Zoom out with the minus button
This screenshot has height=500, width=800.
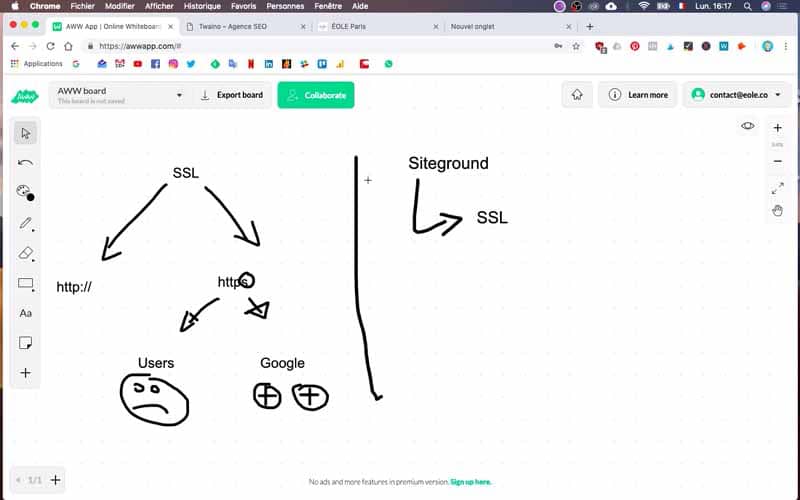pos(777,161)
